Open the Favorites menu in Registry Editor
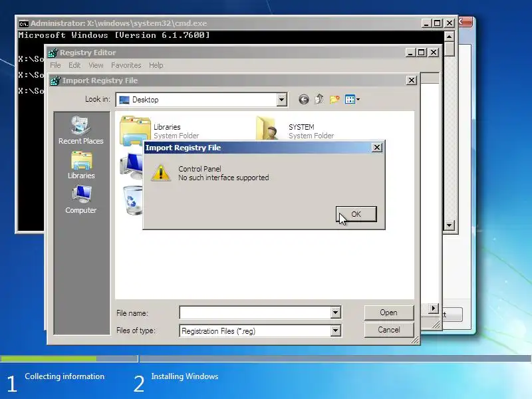Screen dimensions: 532x399 (x=126, y=65)
